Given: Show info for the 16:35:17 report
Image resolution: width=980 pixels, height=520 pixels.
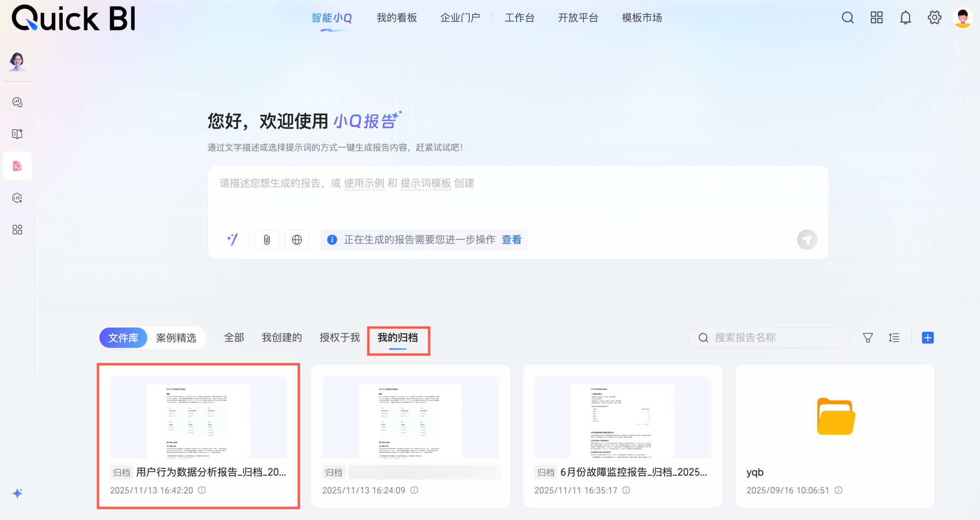Looking at the screenshot, I should point(626,490).
